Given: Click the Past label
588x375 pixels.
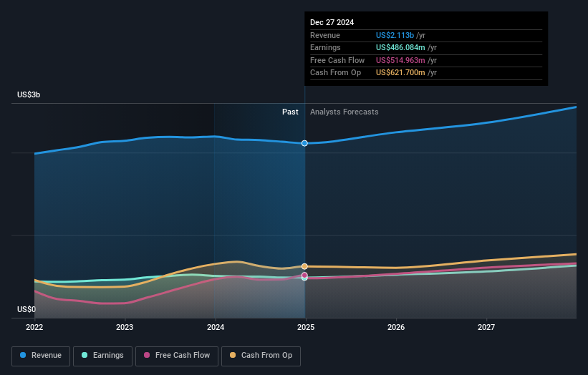Looking at the screenshot, I should (x=290, y=112).
